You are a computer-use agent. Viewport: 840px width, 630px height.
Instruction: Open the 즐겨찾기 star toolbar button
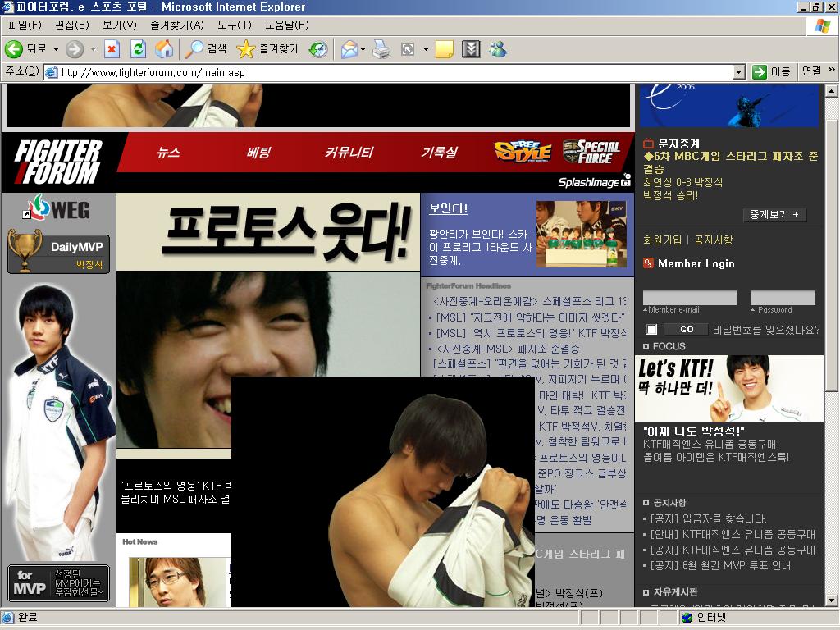(267, 49)
